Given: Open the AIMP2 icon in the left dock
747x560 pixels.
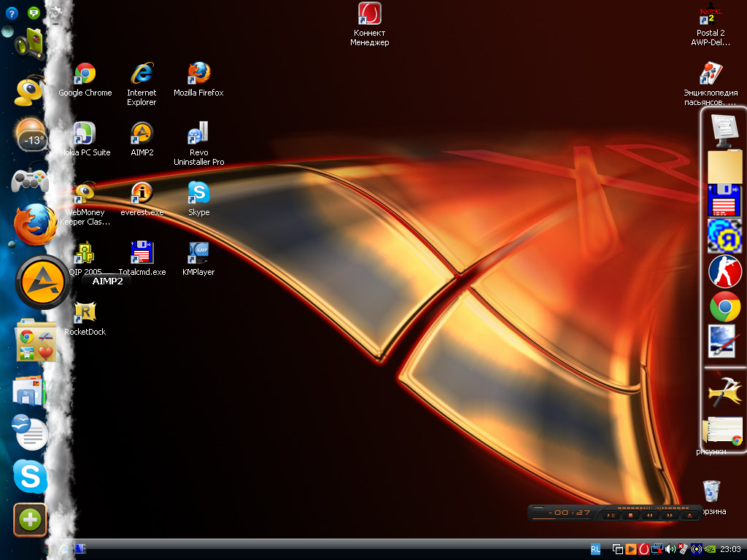Looking at the screenshot, I should pyautogui.click(x=42, y=282).
